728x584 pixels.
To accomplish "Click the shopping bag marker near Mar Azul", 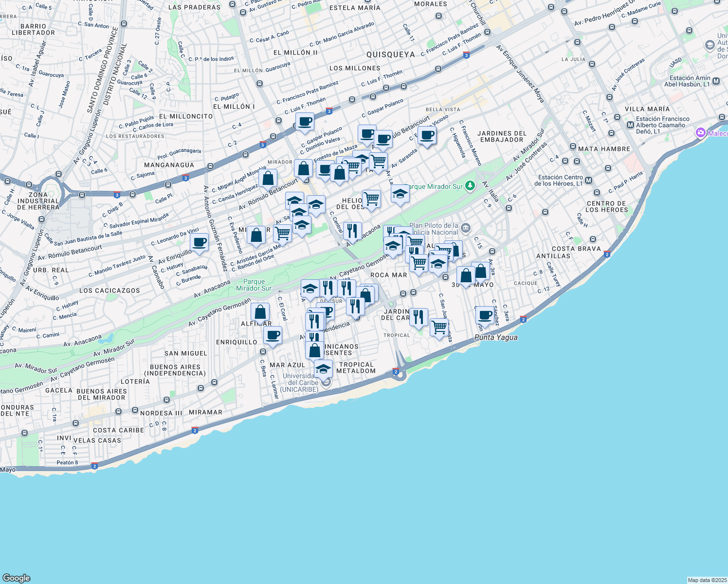I will [315, 350].
